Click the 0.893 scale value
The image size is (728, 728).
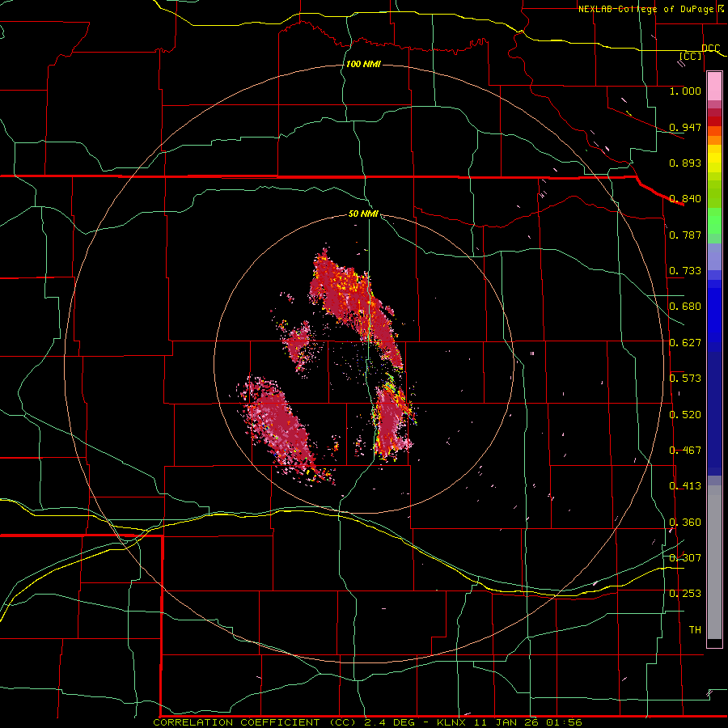point(685,163)
